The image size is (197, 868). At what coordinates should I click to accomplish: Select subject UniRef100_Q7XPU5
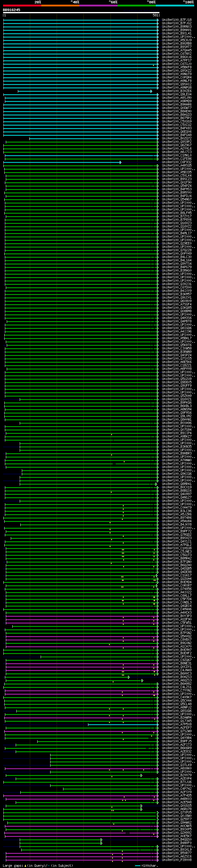click(176, 812)
